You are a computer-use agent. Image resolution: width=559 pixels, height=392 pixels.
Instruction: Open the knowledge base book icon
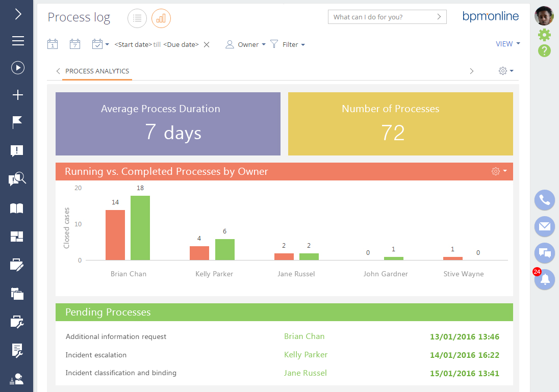coord(17,208)
